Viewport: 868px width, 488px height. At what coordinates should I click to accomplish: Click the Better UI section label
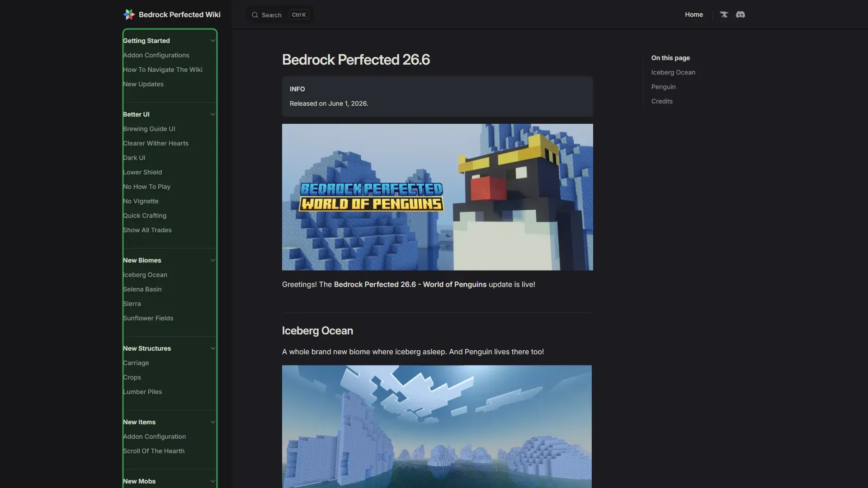136,114
